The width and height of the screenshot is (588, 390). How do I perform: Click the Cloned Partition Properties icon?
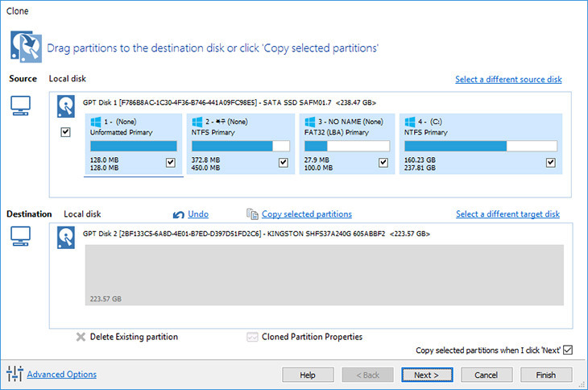(252, 337)
